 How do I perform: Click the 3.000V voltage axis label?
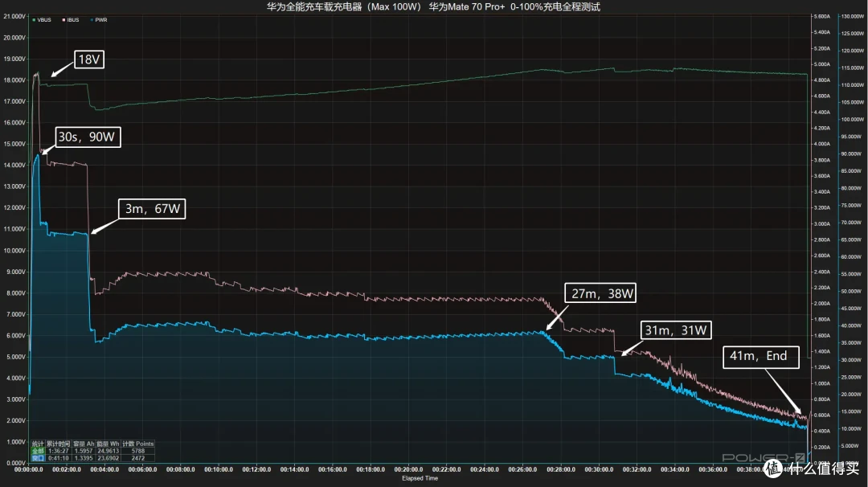[x=15, y=399]
